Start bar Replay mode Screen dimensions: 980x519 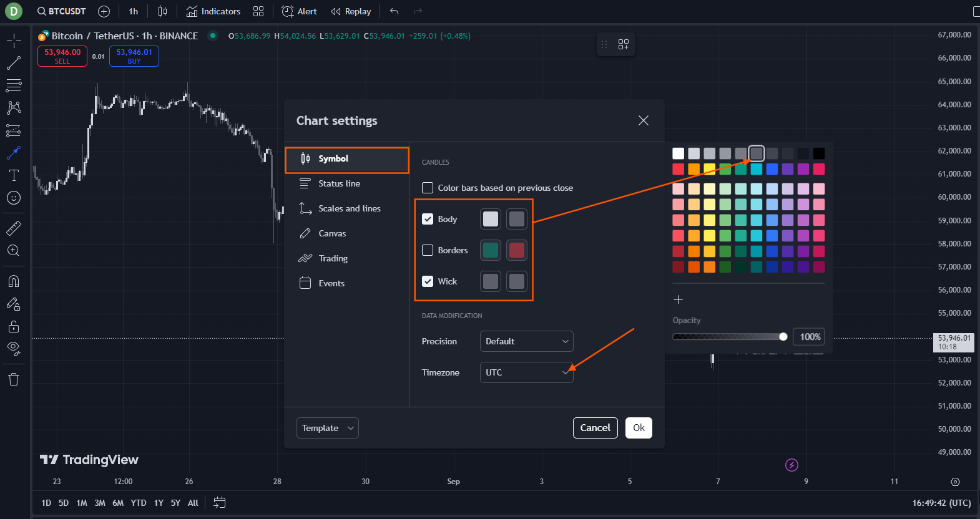coord(351,11)
